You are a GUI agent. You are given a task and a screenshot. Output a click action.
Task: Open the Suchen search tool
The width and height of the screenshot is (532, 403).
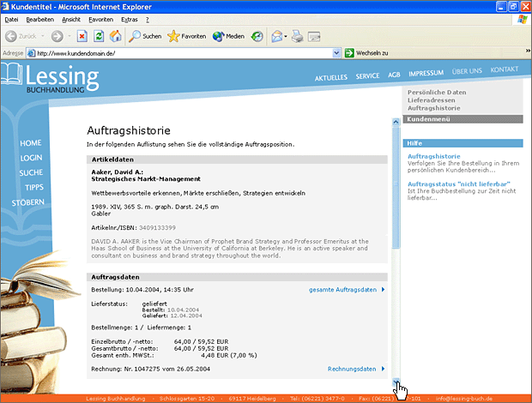click(145, 36)
